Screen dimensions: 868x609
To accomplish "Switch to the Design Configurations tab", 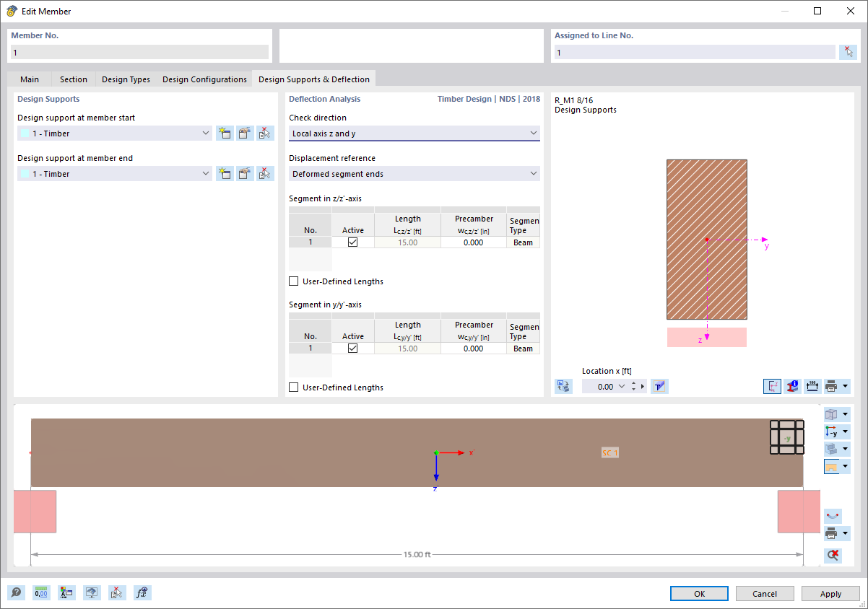I will point(204,79).
